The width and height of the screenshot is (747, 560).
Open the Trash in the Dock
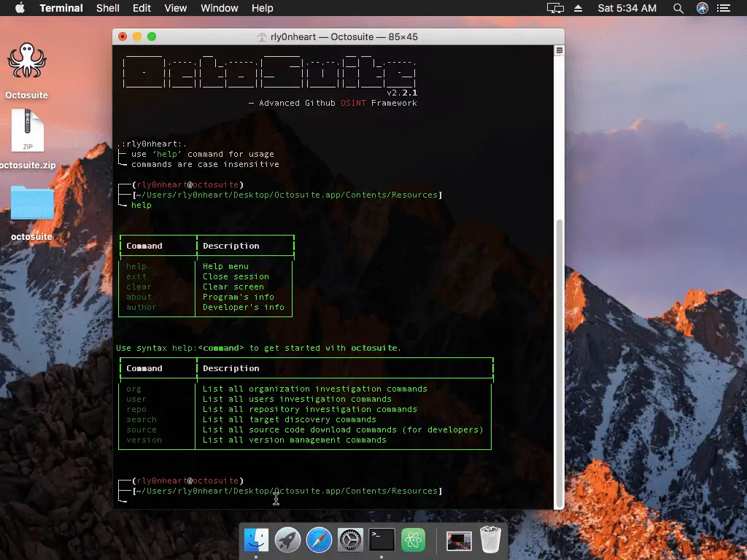click(x=490, y=540)
